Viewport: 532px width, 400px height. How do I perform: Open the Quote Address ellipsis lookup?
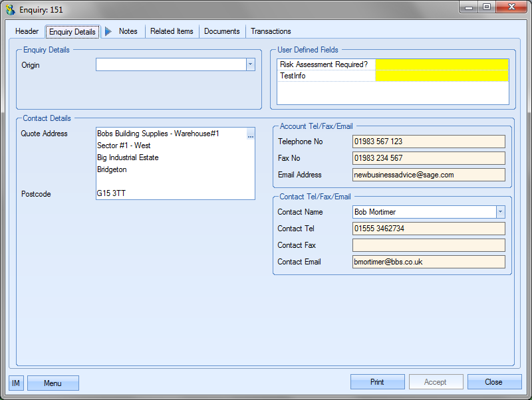251,135
